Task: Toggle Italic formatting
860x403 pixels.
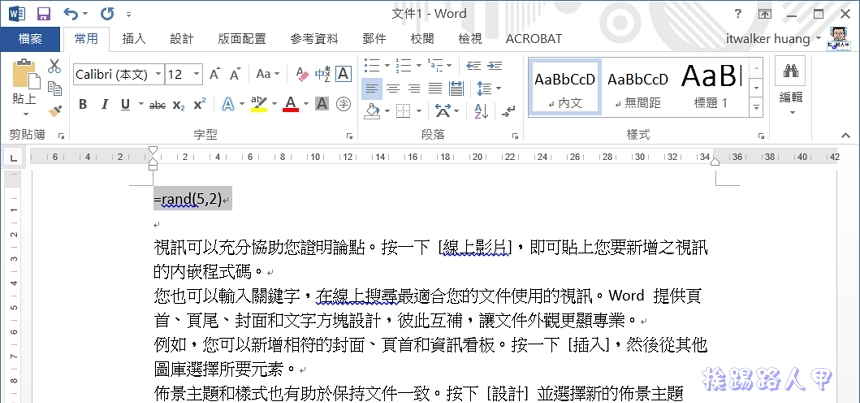Action: pyautogui.click(x=104, y=104)
